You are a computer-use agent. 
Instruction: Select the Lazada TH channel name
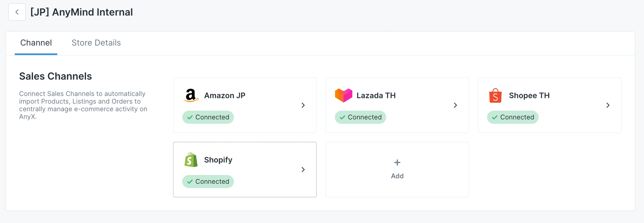(376, 96)
